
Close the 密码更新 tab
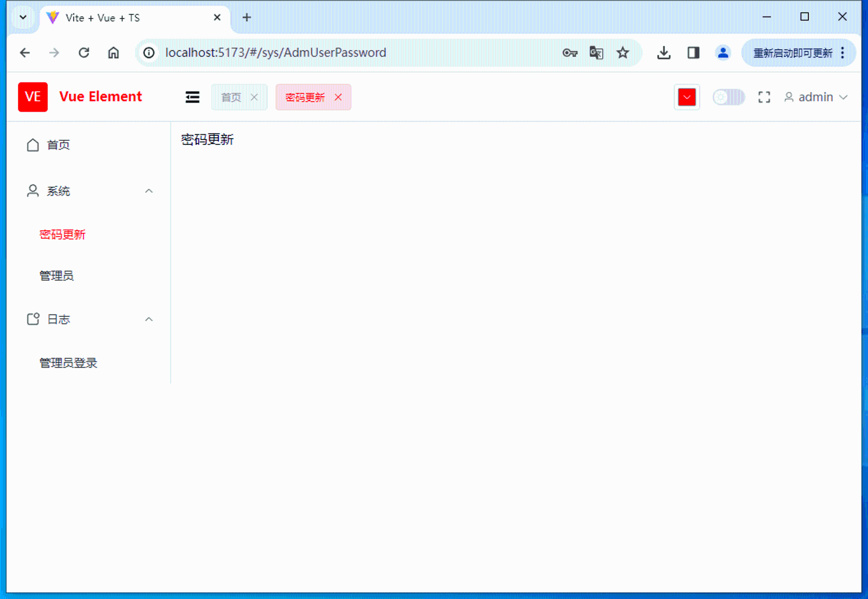[338, 97]
